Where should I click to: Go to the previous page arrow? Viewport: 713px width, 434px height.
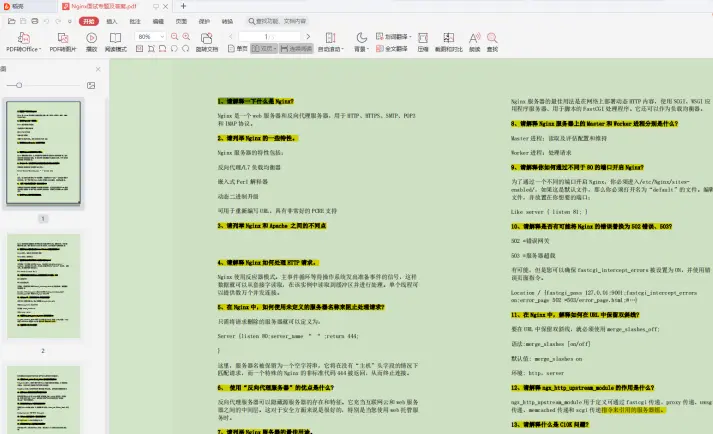pos(231,36)
